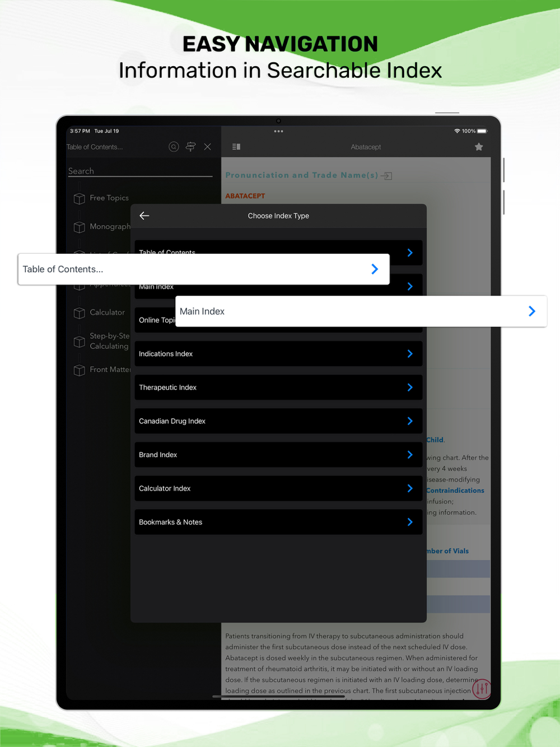Select Canadian Drug Index entry
Image resolution: width=560 pixels, height=747 pixels.
[278, 421]
